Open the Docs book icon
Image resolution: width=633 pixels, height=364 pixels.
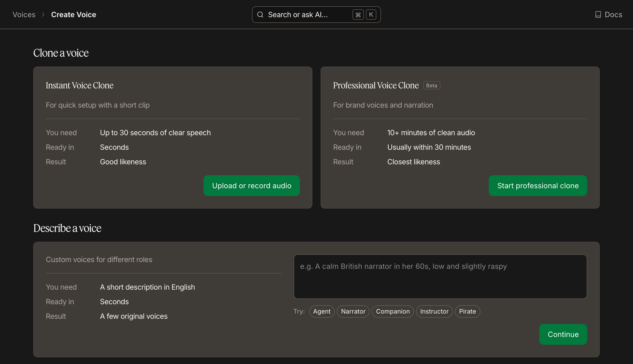point(598,15)
